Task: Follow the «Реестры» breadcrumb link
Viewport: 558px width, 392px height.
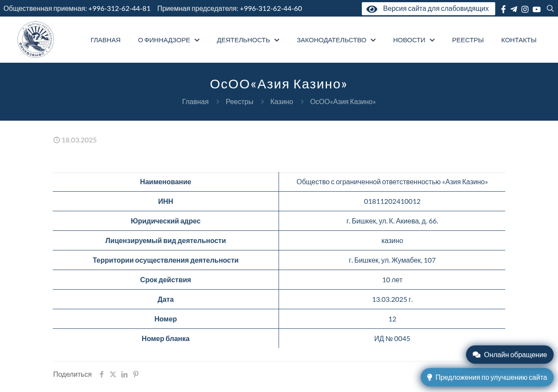Action: pyautogui.click(x=239, y=101)
